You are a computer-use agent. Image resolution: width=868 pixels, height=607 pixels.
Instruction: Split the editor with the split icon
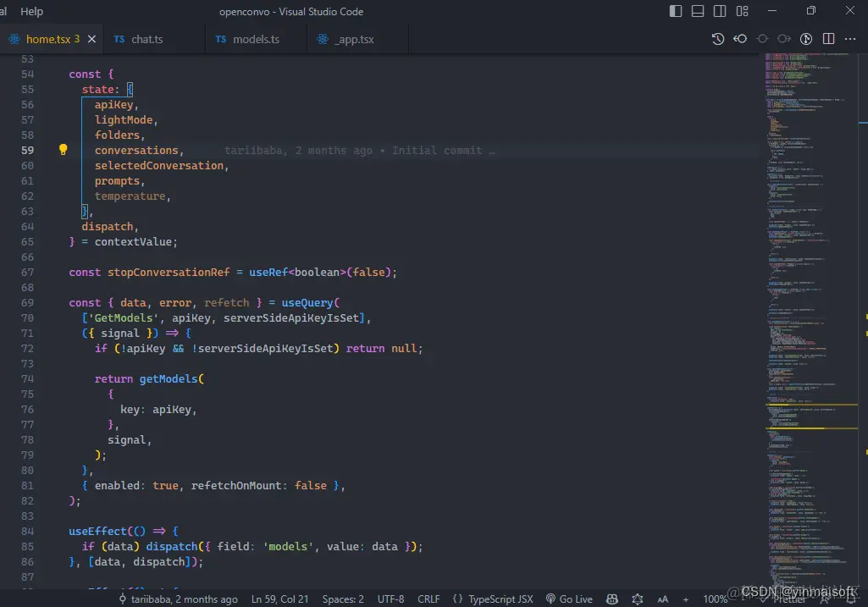(828, 38)
